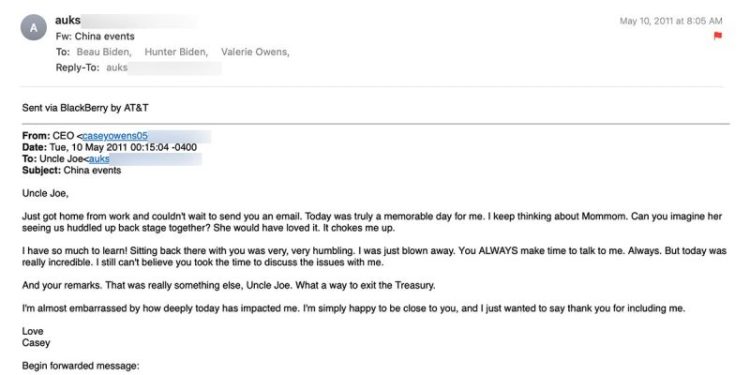The width and height of the screenshot is (750, 375).
Task: Click the Reply-To auks address
Action: pos(117,67)
